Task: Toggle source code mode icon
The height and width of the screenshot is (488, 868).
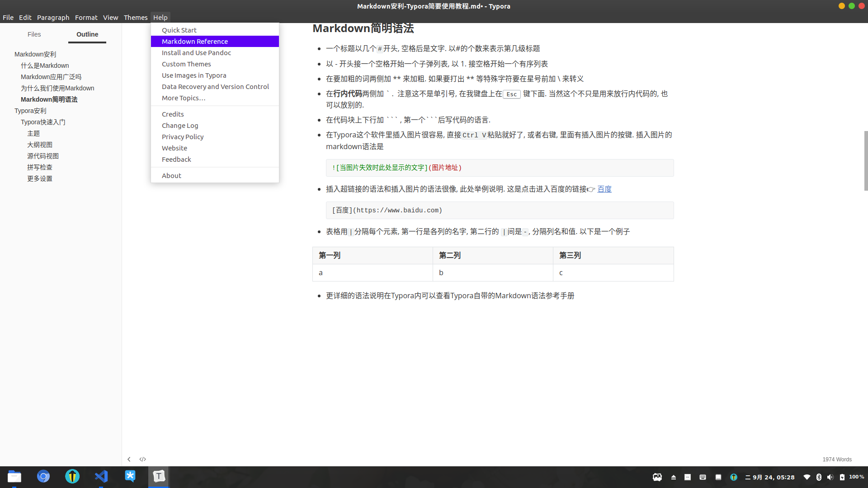Action: pyautogui.click(x=143, y=459)
